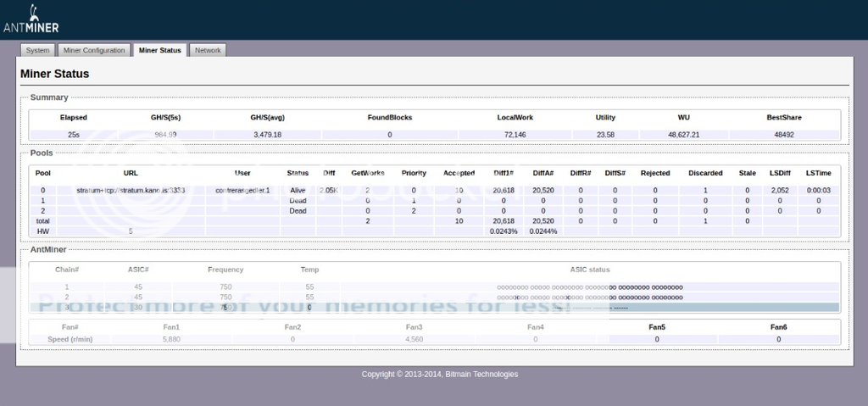
Task: Click the Utility value 23.58
Action: click(605, 135)
